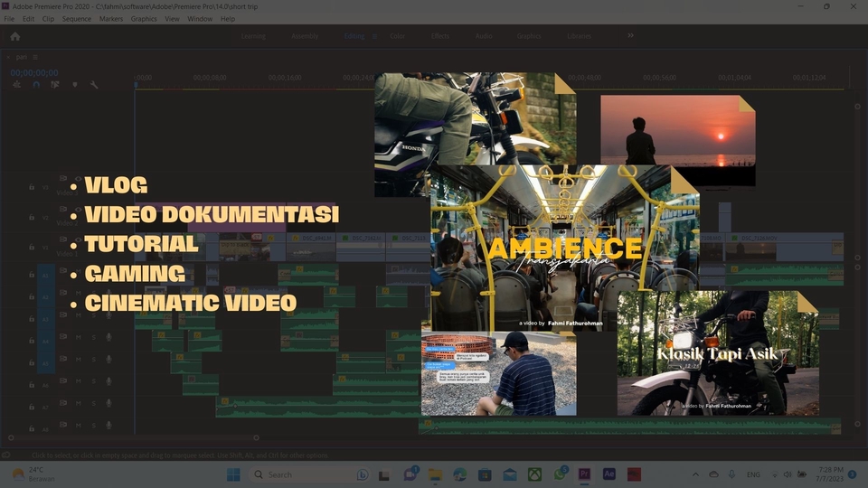Click the insert sequences as nests icon

coord(16,85)
